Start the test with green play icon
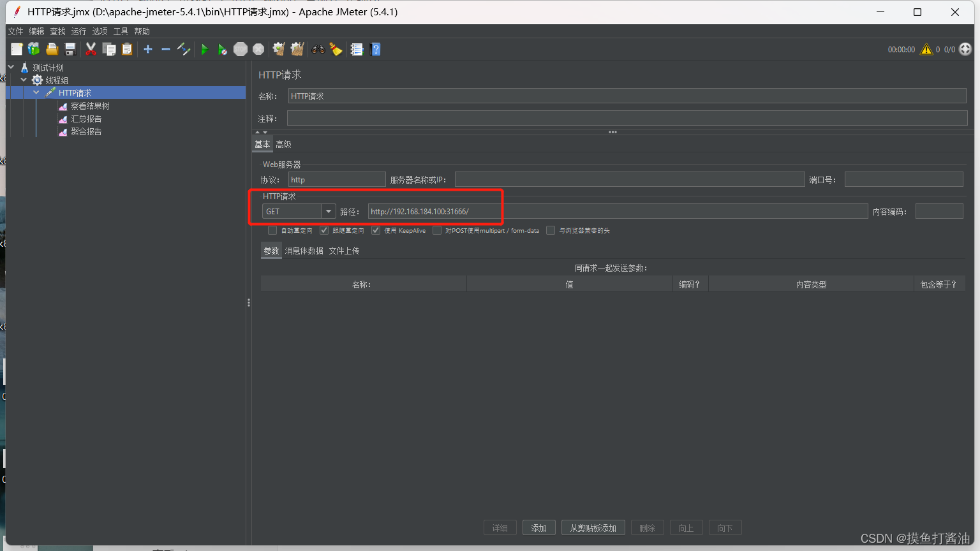 (204, 49)
